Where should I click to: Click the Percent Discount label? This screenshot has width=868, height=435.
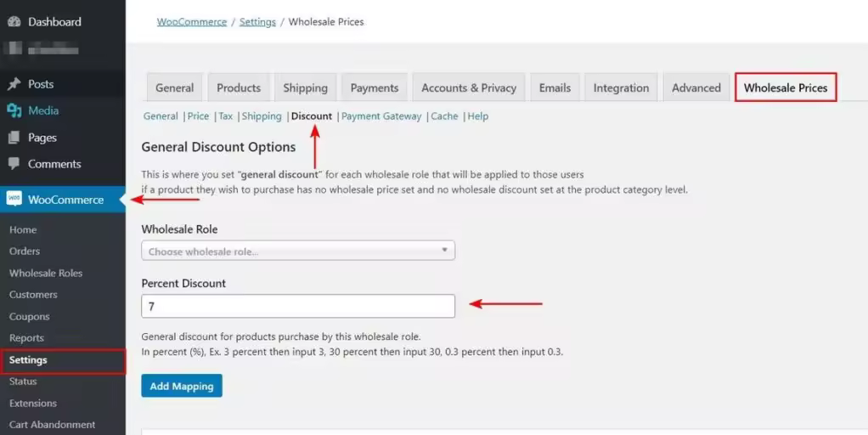pos(183,284)
